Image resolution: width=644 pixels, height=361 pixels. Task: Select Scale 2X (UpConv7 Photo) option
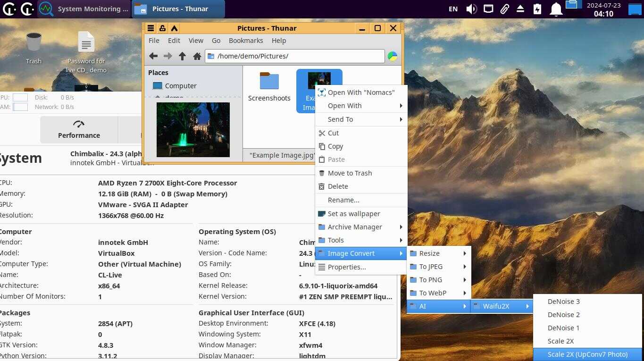[587, 354]
